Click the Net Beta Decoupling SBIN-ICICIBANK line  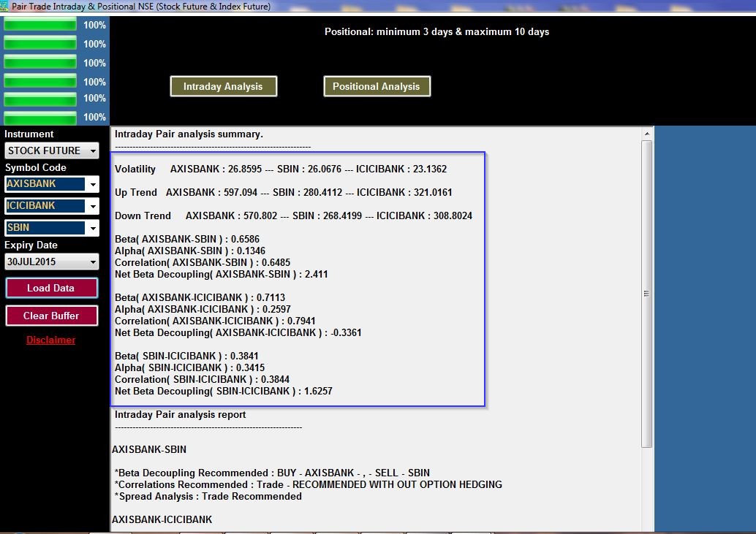(223, 392)
